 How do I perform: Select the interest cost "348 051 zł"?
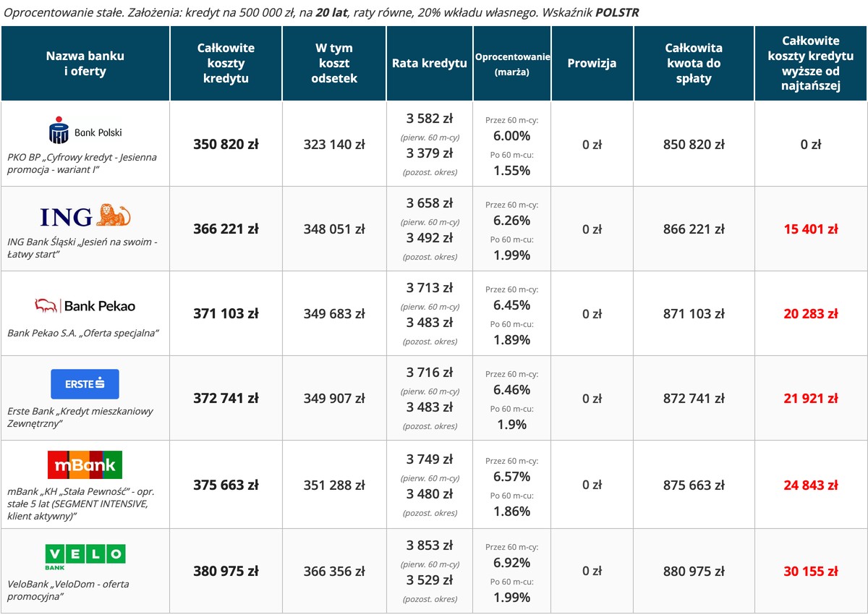334,229
